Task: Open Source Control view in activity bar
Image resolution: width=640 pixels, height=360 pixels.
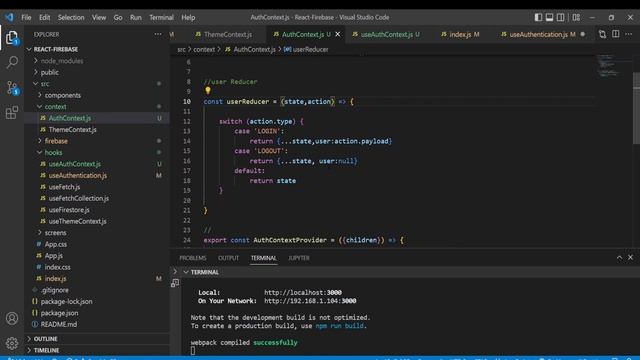Action: click(x=12, y=87)
